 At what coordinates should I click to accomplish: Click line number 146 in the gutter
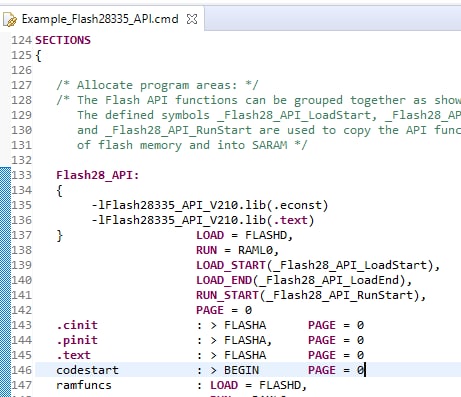coord(21,370)
